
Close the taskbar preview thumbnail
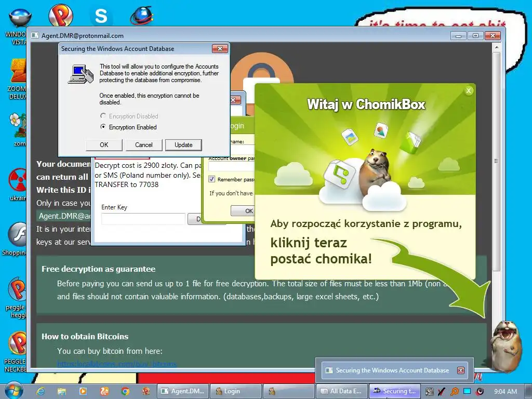click(460, 370)
